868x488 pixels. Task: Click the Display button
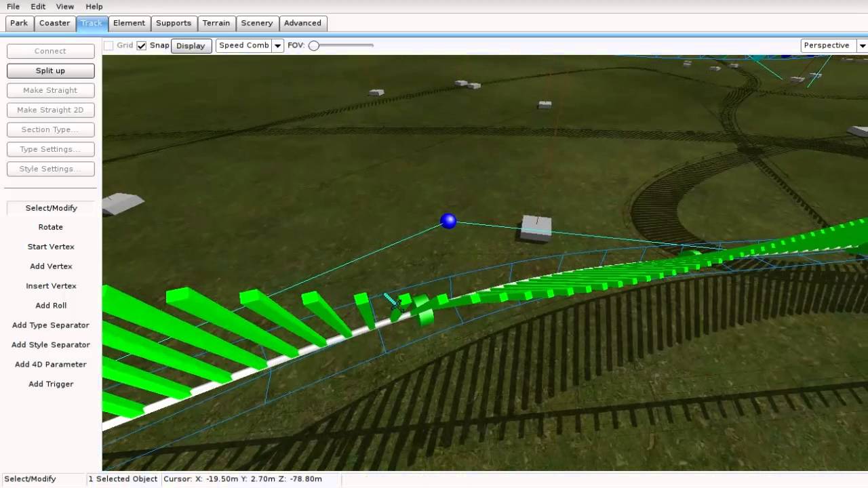[x=191, y=45]
